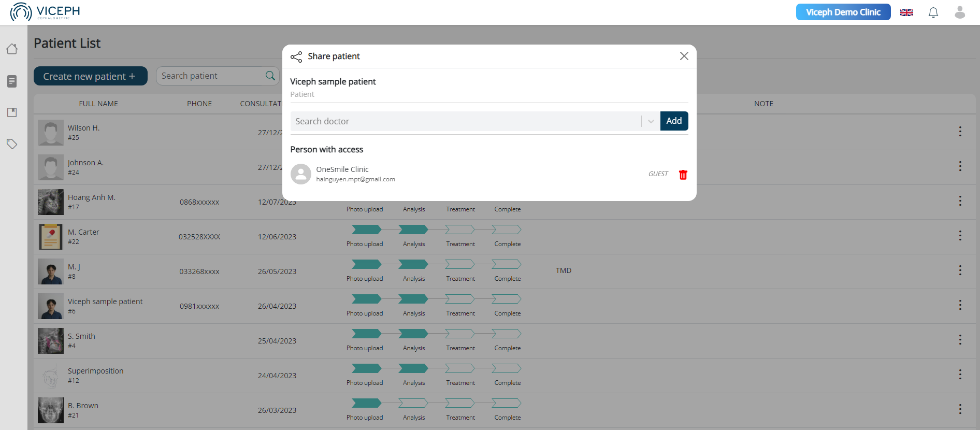Click the tag icon in the sidebar
The width and height of the screenshot is (980, 430).
tap(12, 144)
